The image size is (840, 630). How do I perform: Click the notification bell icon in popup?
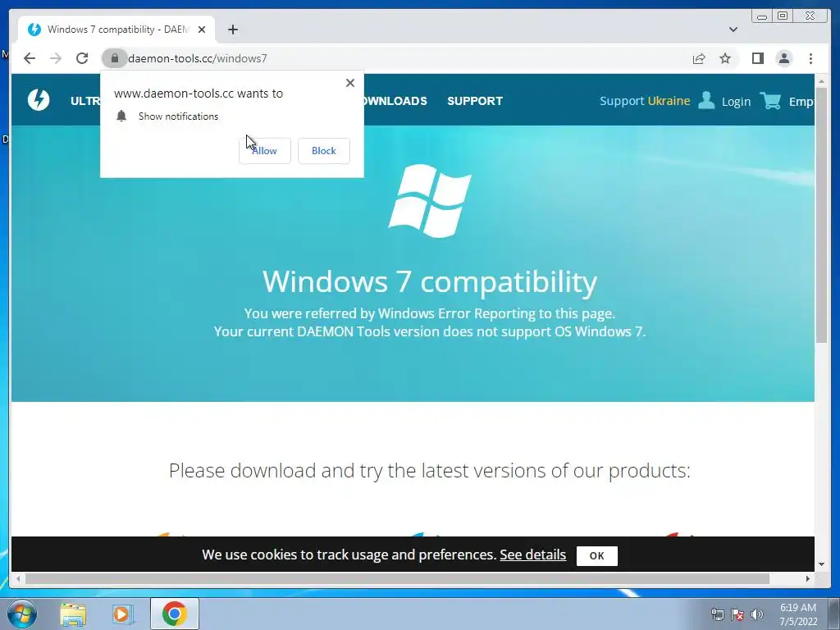(x=121, y=116)
